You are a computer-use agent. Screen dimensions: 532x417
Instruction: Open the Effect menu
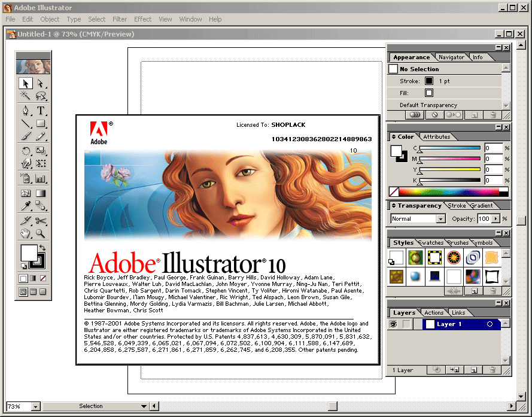pyautogui.click(x=142, y=19)
